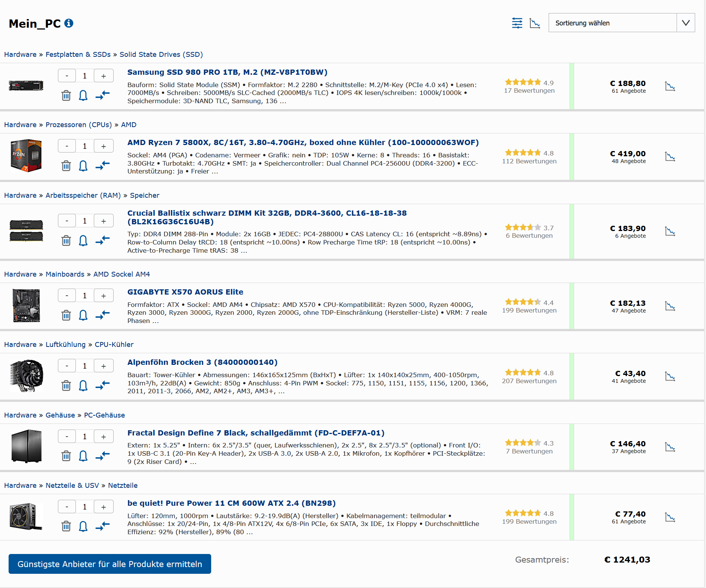Open Solid State Drives (SSD) breadcrumb

coord(161,54)
